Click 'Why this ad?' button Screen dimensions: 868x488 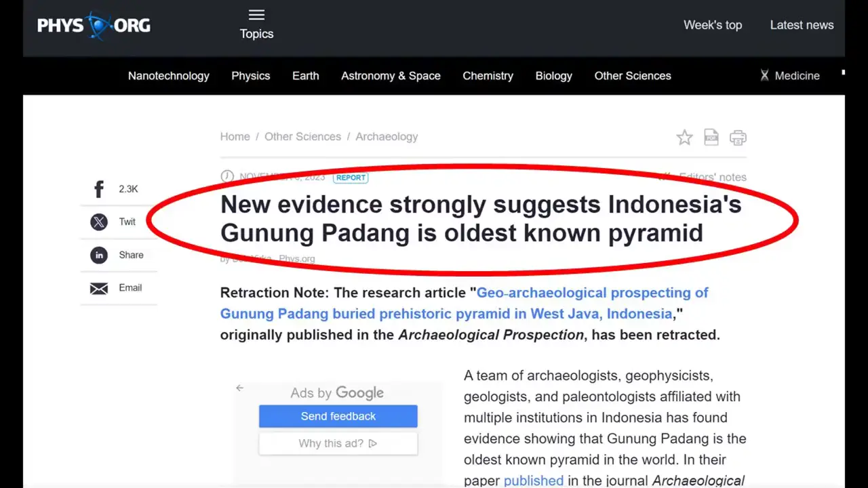point(338,443)
